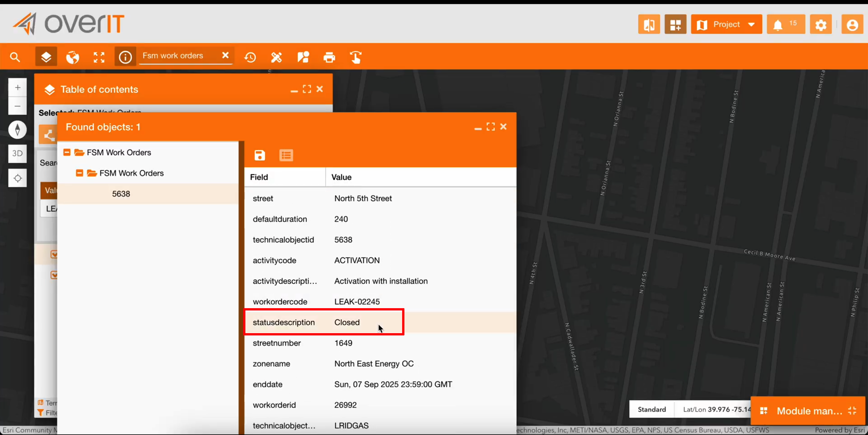
Task: Select Activation with installation value
Action: (x=381, y=281)
